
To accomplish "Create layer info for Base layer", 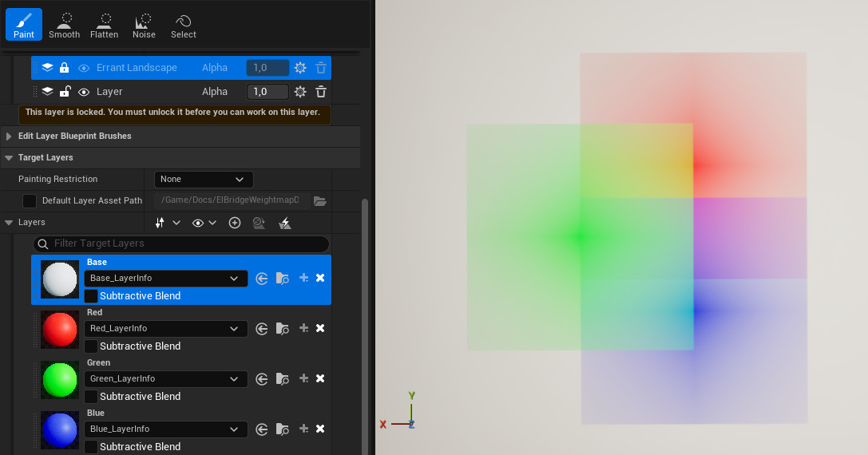I will click(x=303, y=278).
